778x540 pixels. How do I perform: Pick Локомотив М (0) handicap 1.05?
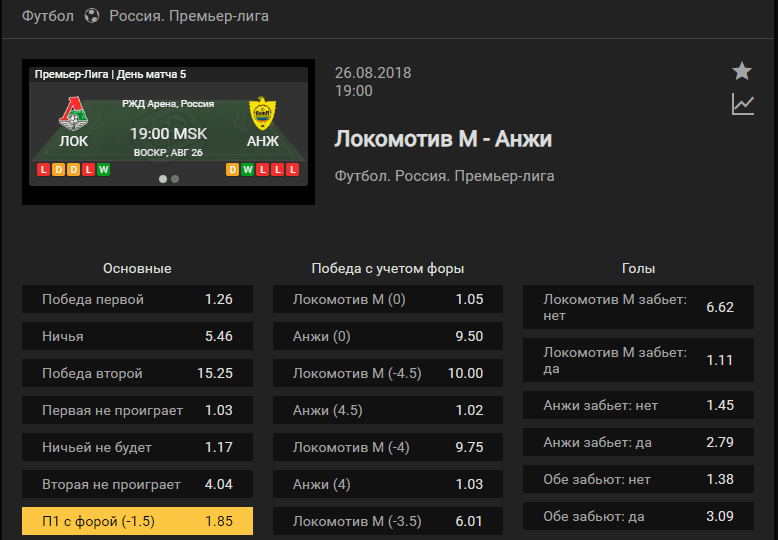[x=388, y=299]
